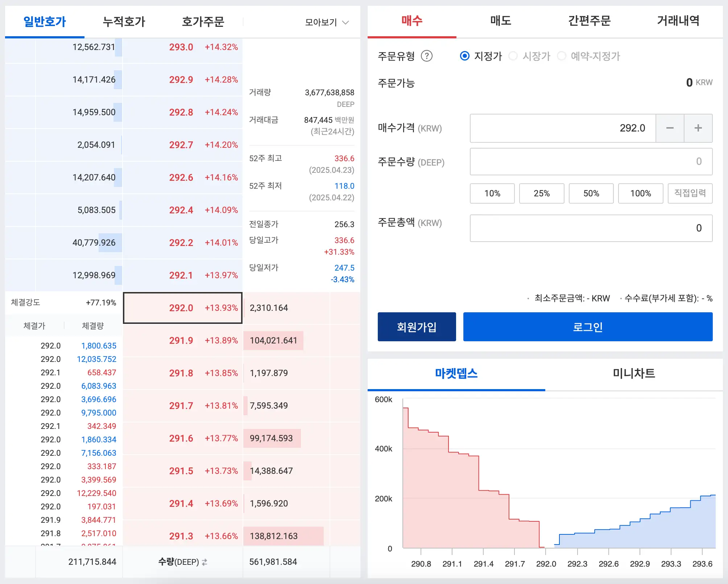Select the highlighted 292.0 price in the order book
728x584 pixels.
(183, 308)
